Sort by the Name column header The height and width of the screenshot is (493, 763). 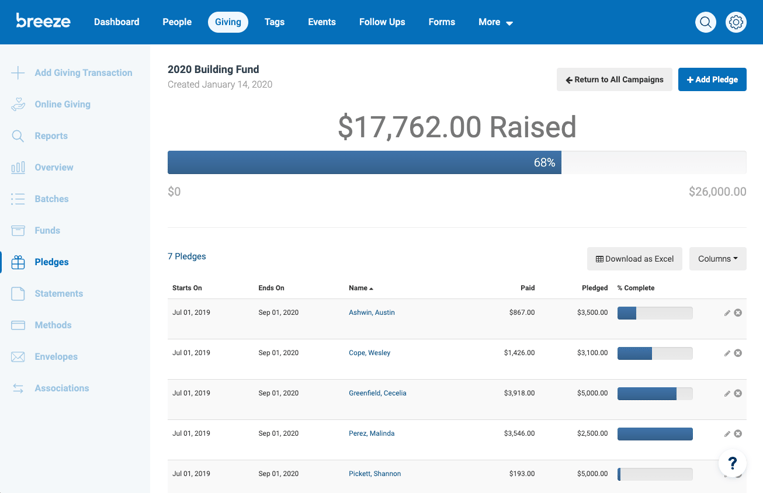(x=360, y=288)
